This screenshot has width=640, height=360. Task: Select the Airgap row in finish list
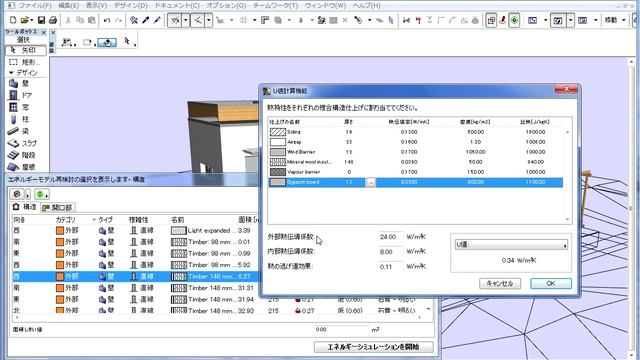pyautogui.click(x=416, y=142)
